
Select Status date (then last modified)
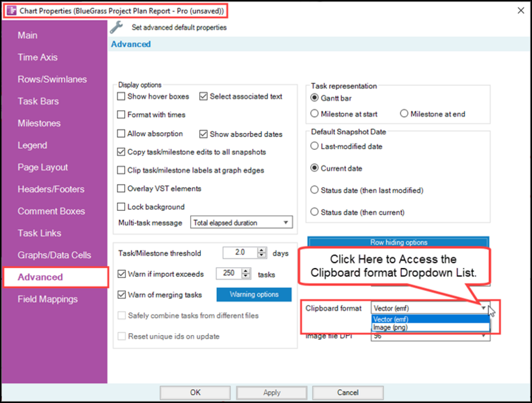tap(314, 190)
